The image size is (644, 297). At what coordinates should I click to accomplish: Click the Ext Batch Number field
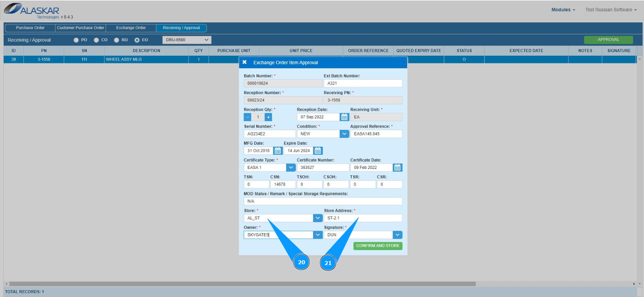pos(363,83)
